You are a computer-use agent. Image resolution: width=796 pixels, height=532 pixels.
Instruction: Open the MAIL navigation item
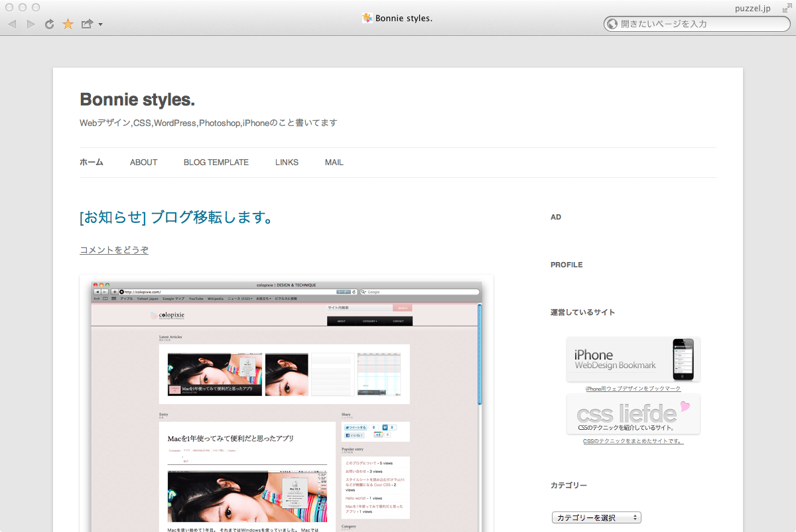tap(334, 163)
